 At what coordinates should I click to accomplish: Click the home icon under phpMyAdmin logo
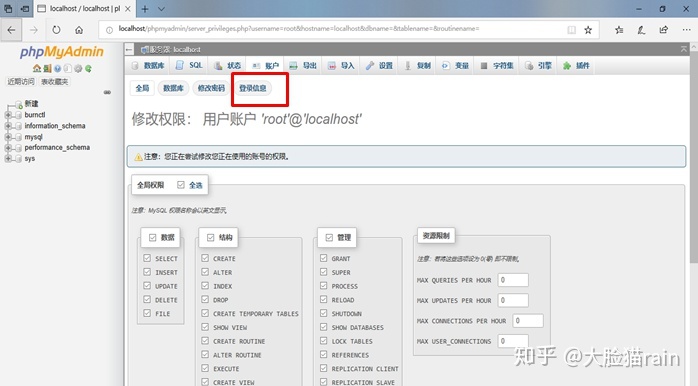37,69
